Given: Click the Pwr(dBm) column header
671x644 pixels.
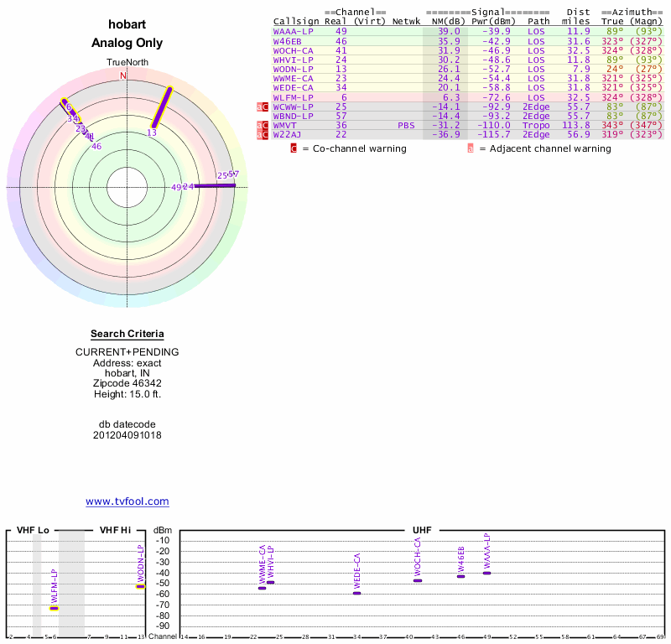Looking at the screenshot, I should point(493,22).
